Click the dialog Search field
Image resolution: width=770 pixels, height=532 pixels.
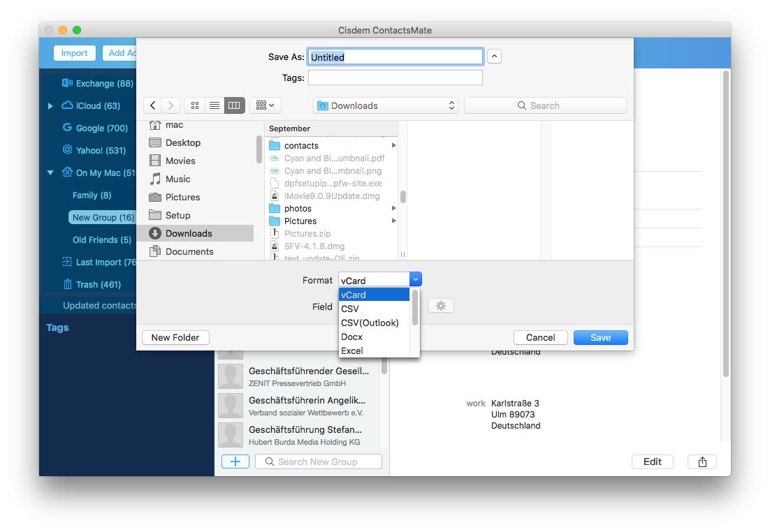point(545,105)
